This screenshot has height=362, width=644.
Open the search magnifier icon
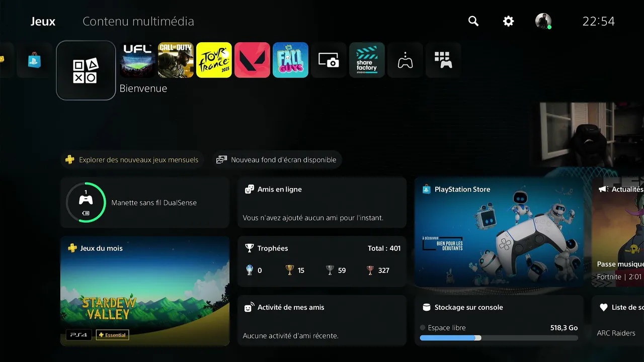click(473, 21)
